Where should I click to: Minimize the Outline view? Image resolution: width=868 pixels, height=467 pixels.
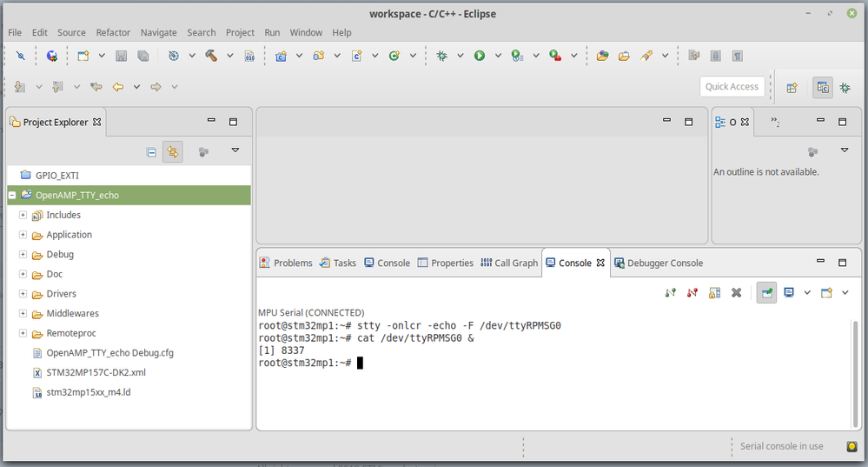820,121
